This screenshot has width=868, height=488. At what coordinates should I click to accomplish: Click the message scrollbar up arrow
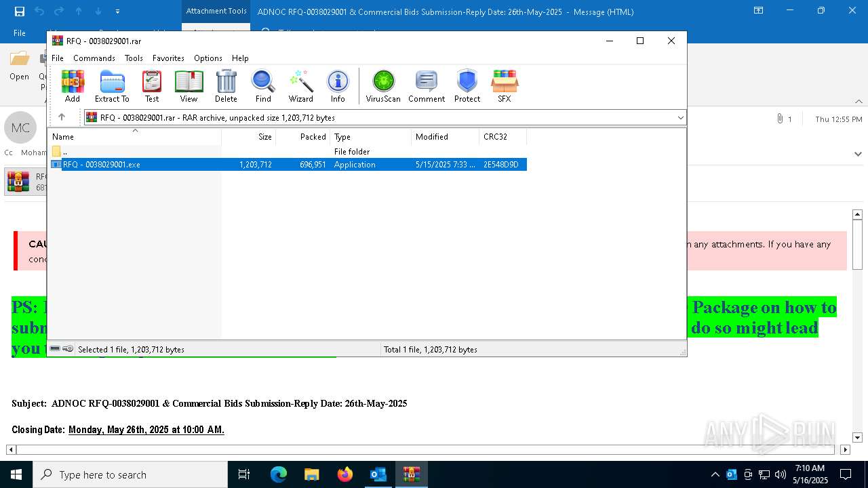[857, 215]
